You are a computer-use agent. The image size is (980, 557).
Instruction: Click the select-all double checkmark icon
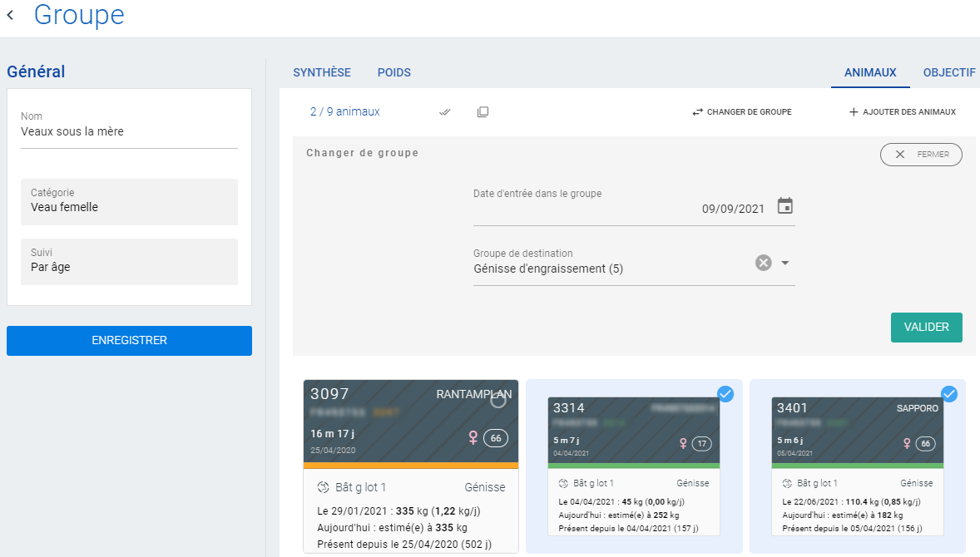coord(445,112)
